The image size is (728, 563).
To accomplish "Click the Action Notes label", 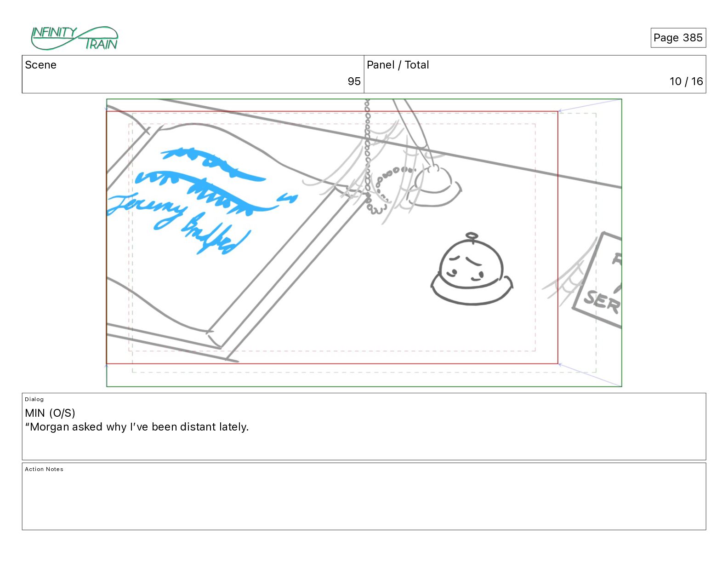I will 44,469.
